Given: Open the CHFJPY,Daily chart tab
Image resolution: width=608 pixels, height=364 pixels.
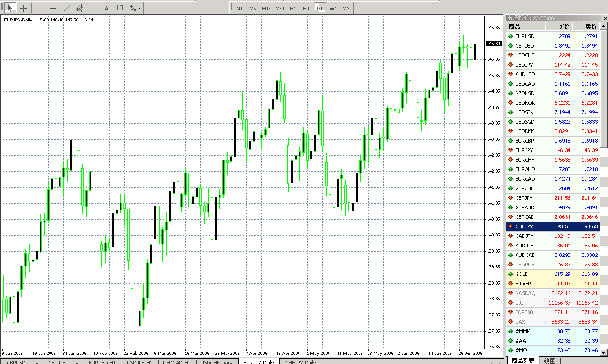Looking at the screenshot, I should [300, 362].
